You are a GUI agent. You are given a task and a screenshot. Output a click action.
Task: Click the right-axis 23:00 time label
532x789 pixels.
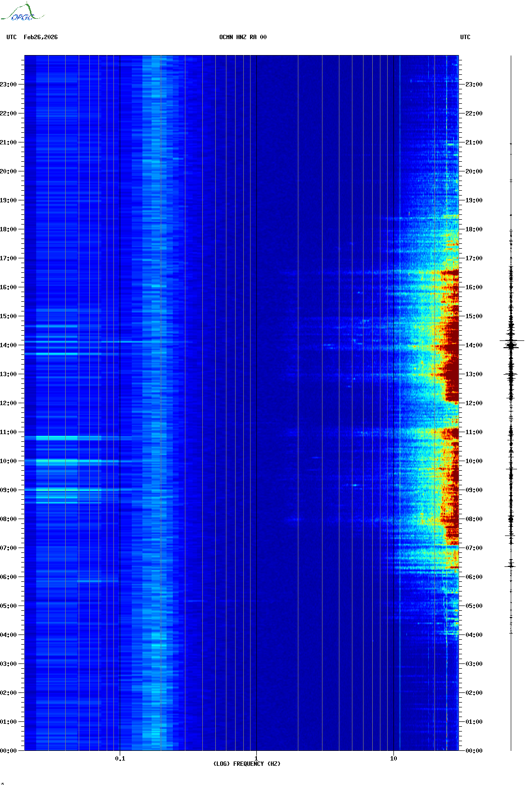[x=474, y=85]
